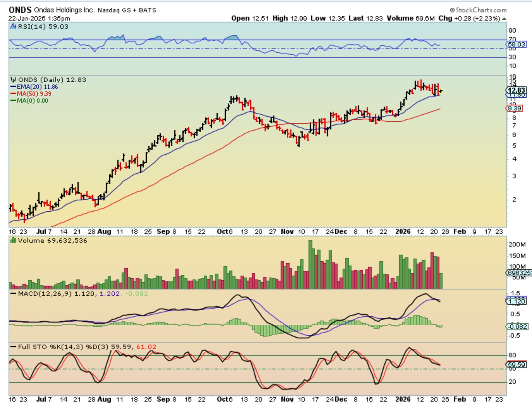Image resolution: width=532 pixels, height=413 pixels.
Task: Click the 59.59 value tag on stochastic axis
Action: pyautogui.click(x=517, y=365)
